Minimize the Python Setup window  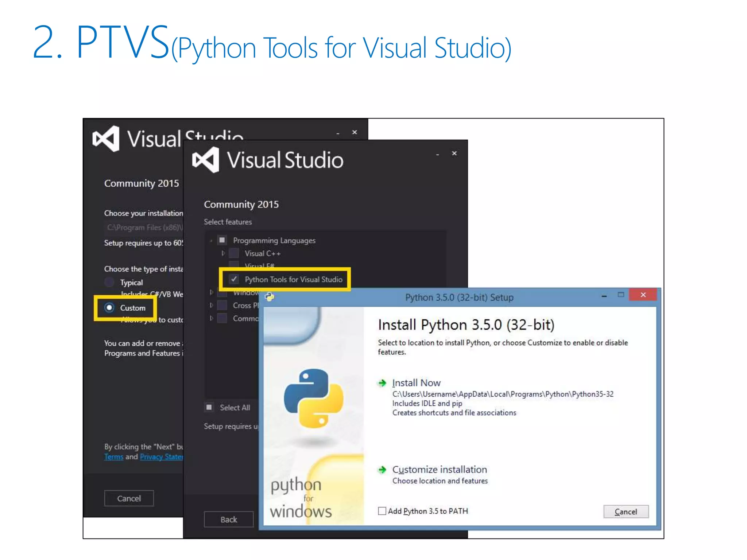[x=604, y=296]
